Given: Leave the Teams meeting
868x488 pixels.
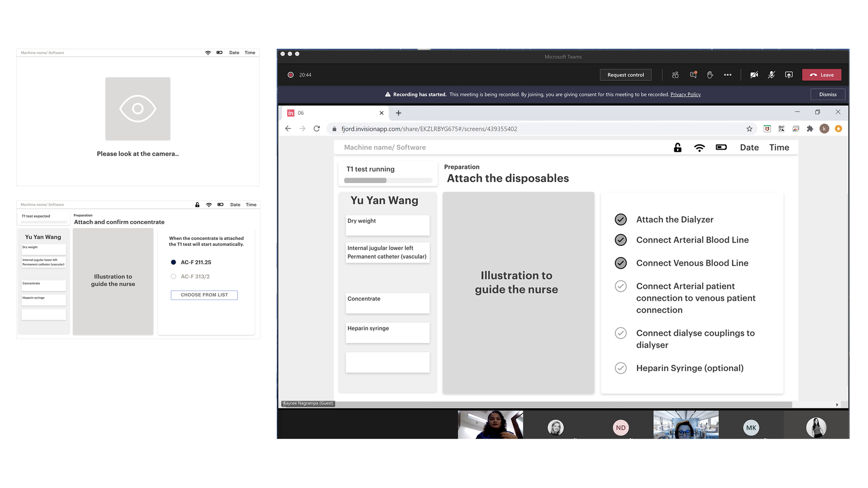Looking at the screenshot, I should pos(821,75).
